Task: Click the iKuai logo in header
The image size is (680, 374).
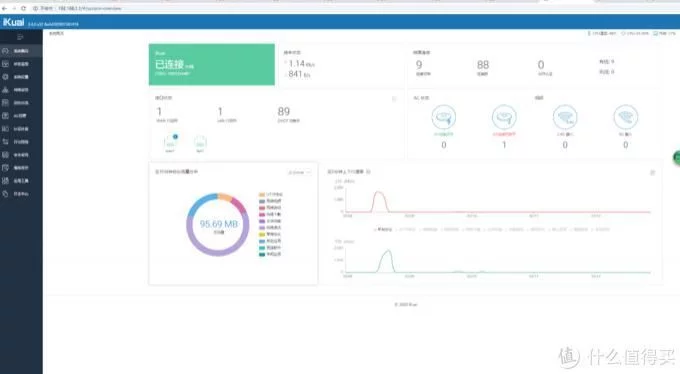Action: (x=13, y=22)
